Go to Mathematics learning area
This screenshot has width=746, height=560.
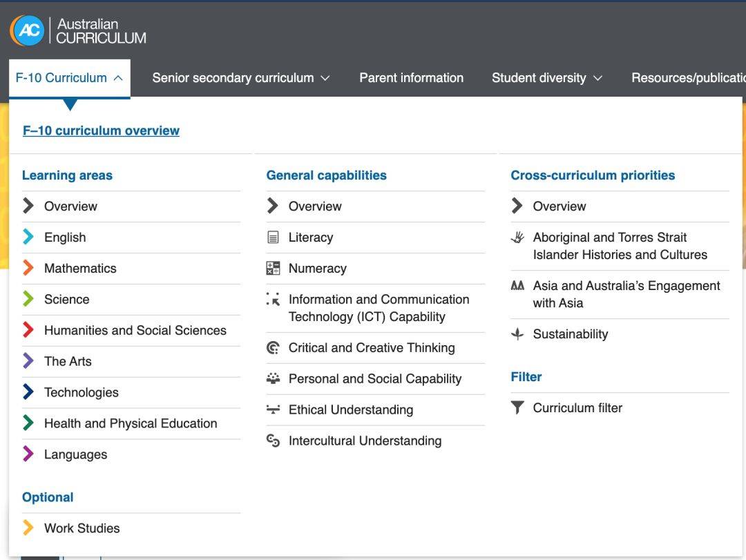(x=80, y=269)
